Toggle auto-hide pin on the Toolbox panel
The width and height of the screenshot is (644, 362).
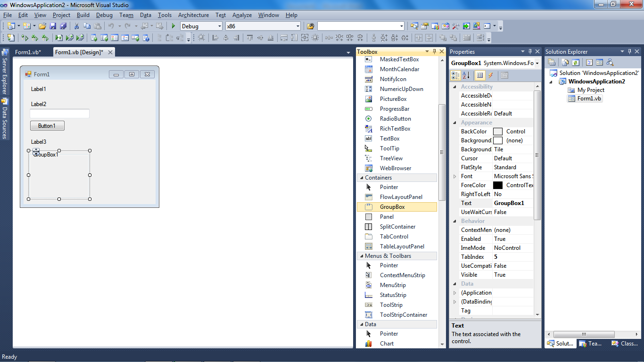(x=434, y=51)
